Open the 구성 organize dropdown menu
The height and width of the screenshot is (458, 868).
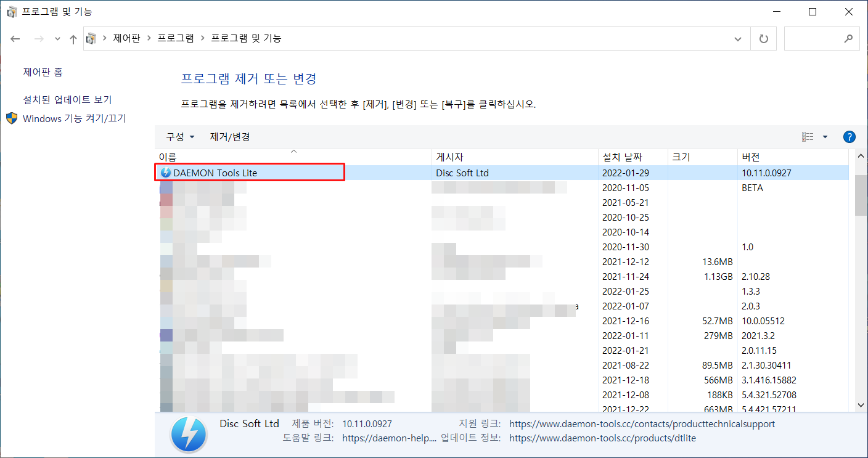(x=180, y=137)
